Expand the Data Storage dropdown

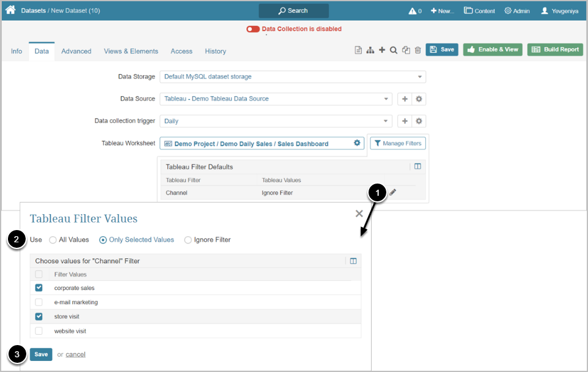coord(292,77)
